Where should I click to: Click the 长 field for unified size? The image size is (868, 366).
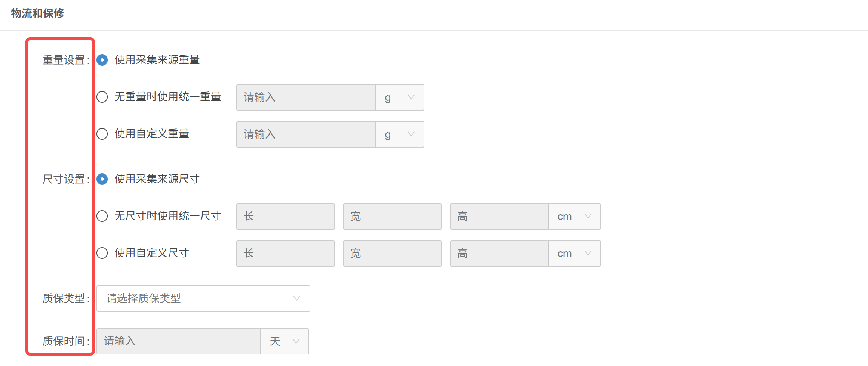285,216
